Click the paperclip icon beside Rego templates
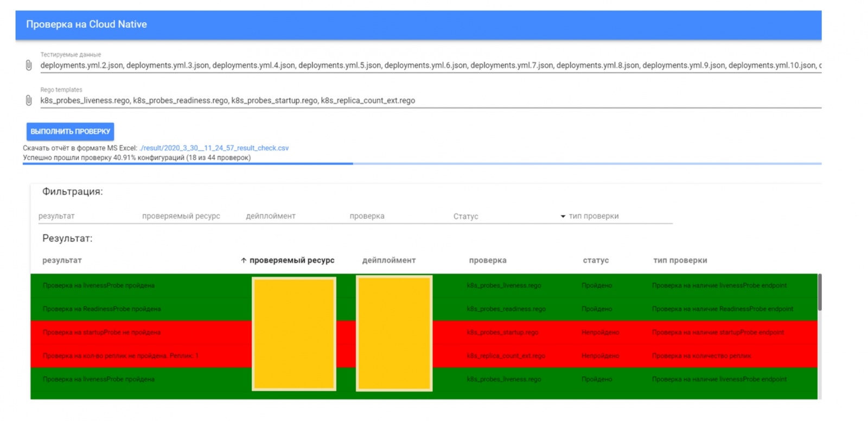Image resolution: width=868 pixels, height=421 pixels. 29,100
